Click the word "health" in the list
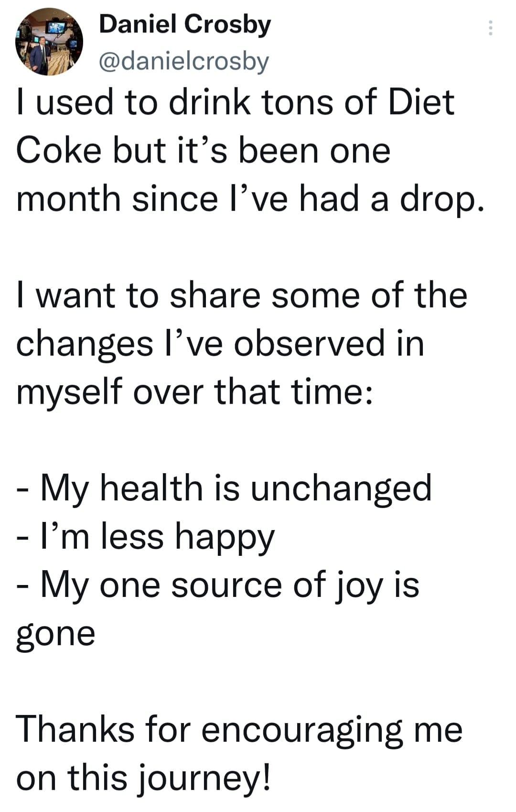 click(x=151, y=488)
